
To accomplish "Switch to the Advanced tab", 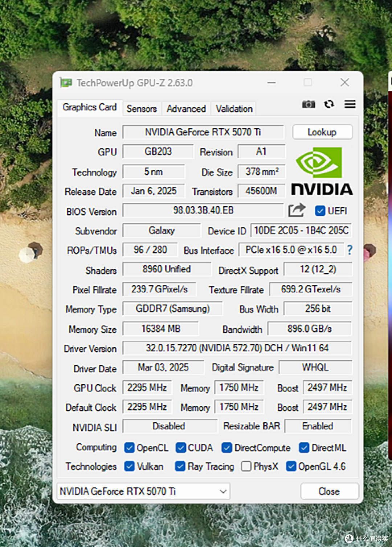I will (x=186, y=109).
